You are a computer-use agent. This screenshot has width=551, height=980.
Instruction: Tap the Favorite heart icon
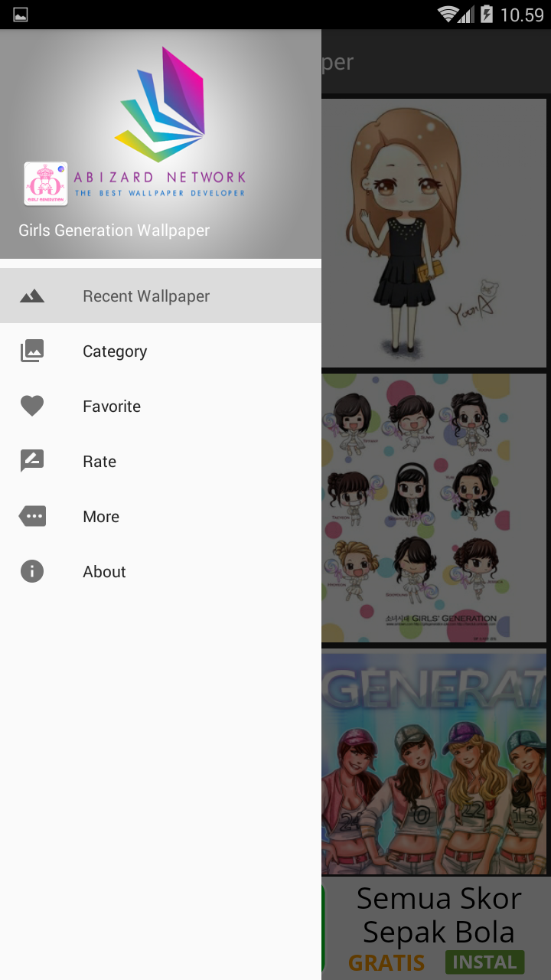coord(32,407)
